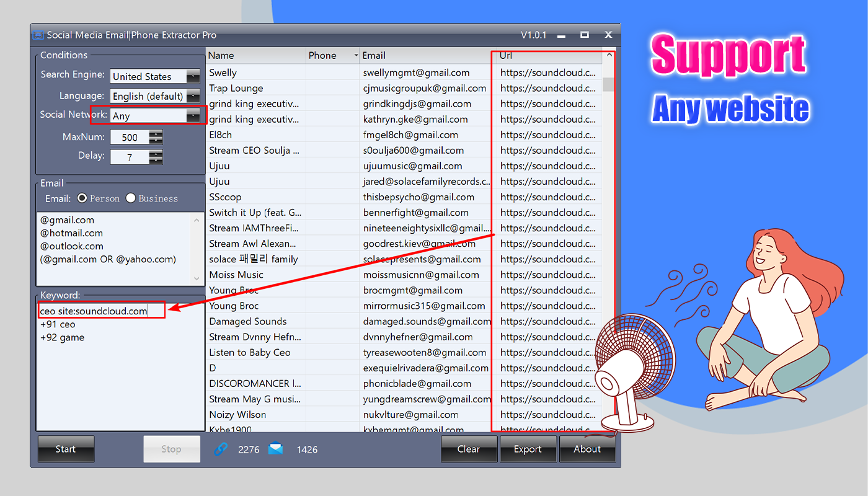Select the 'SScoop' name cell

[225, 197]
